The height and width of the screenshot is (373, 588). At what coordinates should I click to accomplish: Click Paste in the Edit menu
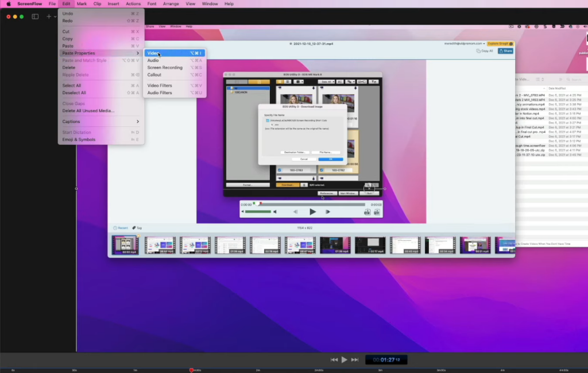(x=101, y=46)
